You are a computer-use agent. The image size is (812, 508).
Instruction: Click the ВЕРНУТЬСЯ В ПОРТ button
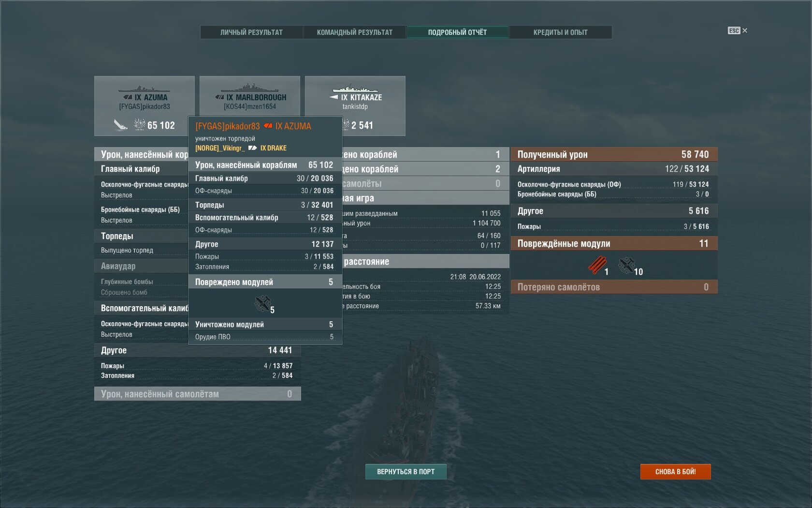[x=406, y=472]
